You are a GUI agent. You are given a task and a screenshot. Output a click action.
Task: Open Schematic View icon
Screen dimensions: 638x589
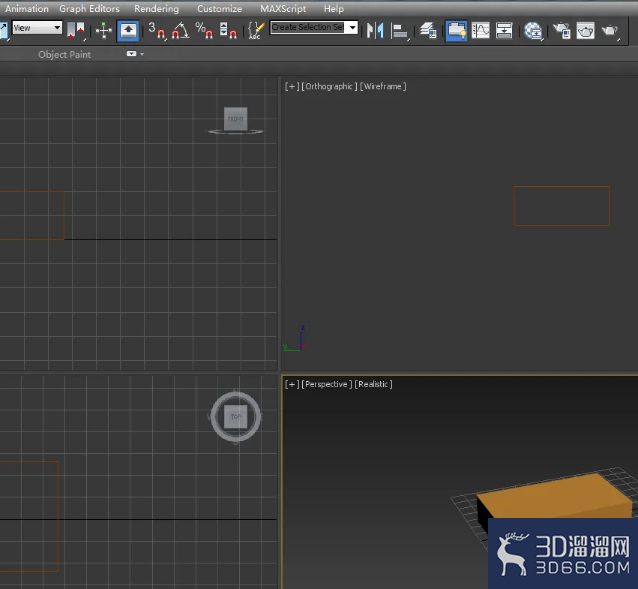[504, 31]
